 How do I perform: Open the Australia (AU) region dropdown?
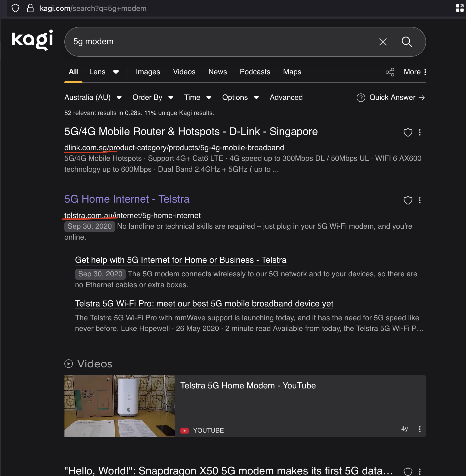pyautogui.click(x=93, y=97)
